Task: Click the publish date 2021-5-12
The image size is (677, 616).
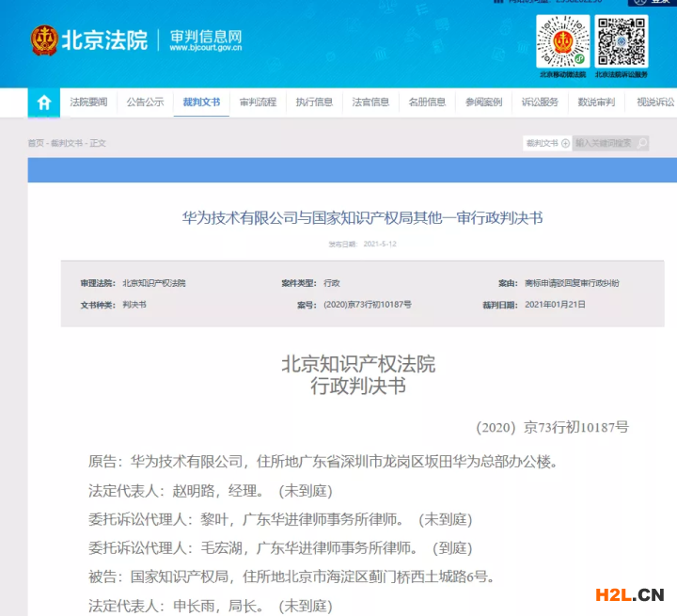Action: 380,245
